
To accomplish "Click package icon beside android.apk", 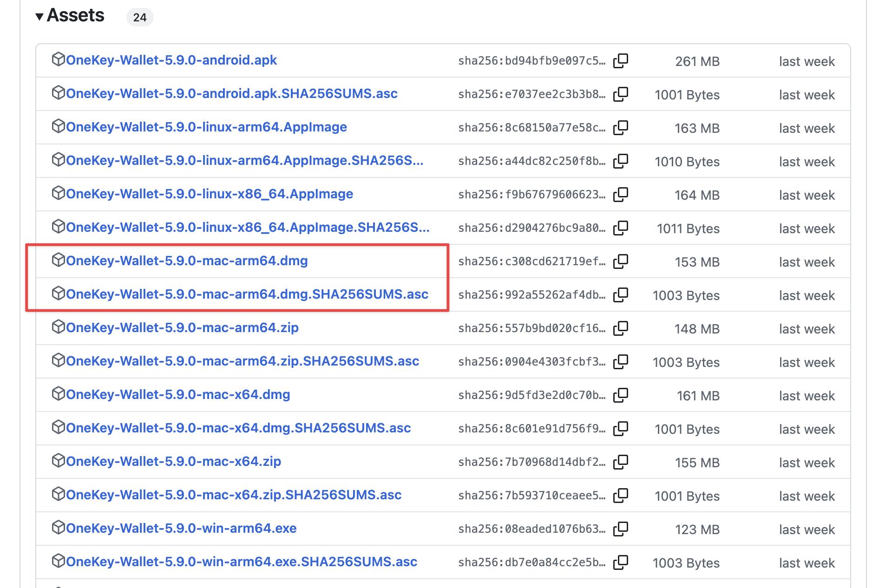I will (x=58, y=59).
